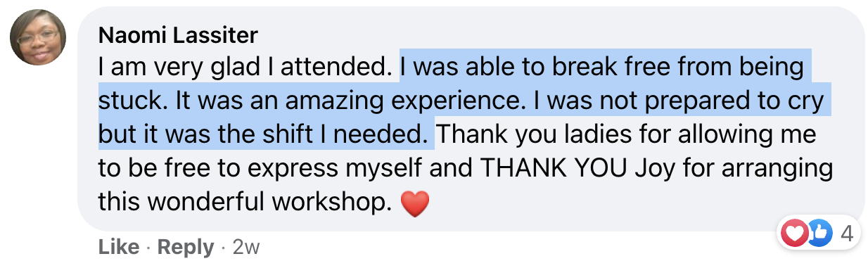Open the "2w" comment timestamp
This screenshot has width=868, height=261.
246,247
